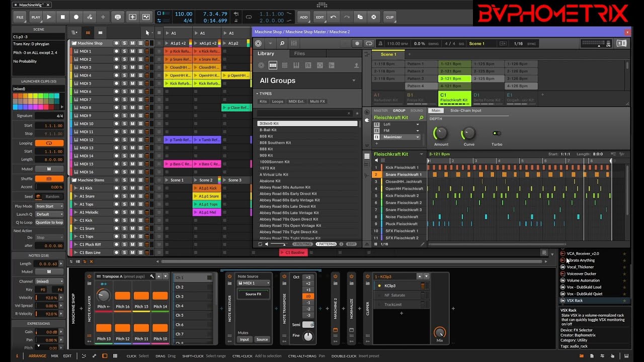Open the Launch Q dropdown
The height and width of the screenshot is (362, 644).
point(49,214)
